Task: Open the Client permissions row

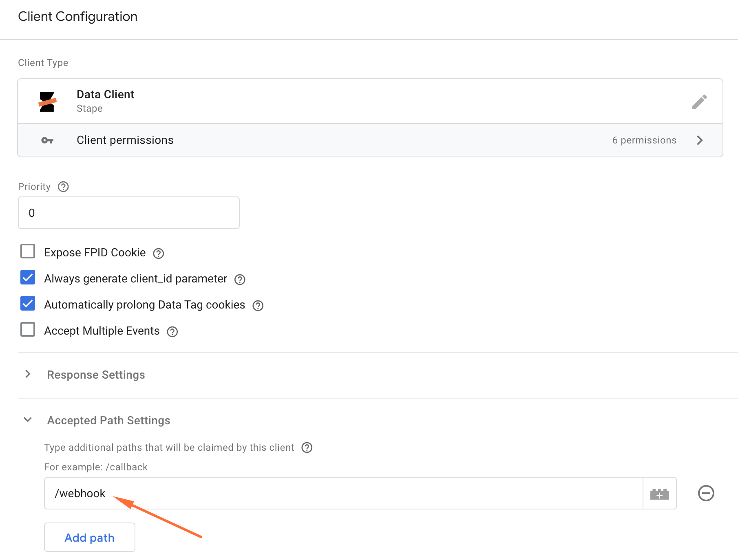Action: tap(370, 140)
